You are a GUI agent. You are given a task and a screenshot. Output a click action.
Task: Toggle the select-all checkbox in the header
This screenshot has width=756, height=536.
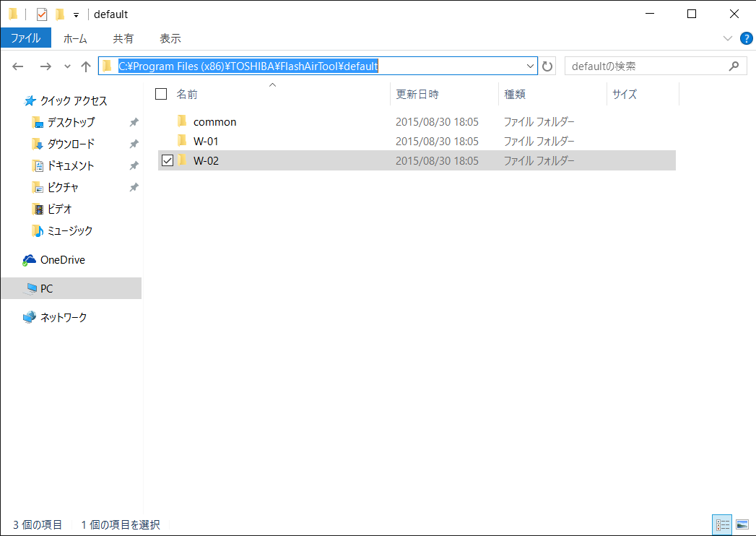pyautogui.click(x=161, y=94)
